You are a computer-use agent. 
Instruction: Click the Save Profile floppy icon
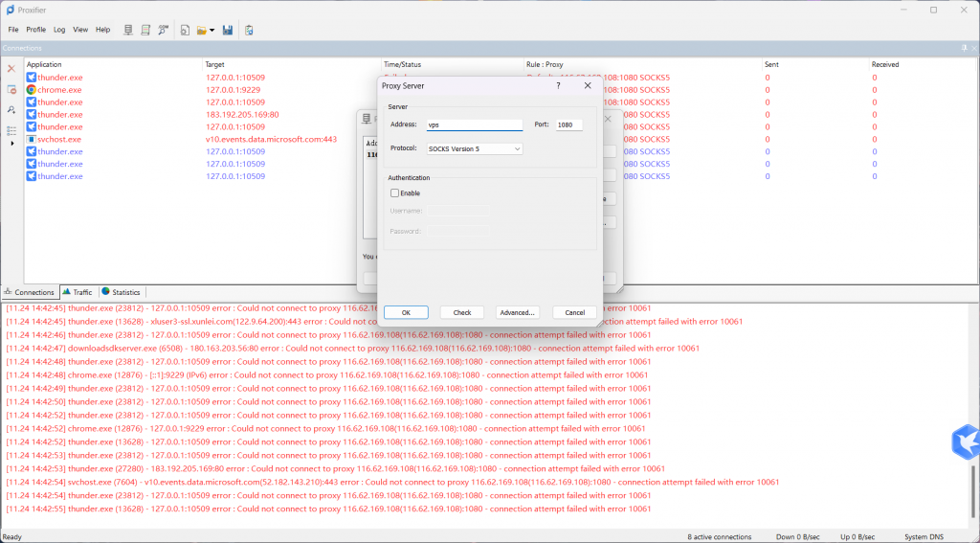point(228,30)
